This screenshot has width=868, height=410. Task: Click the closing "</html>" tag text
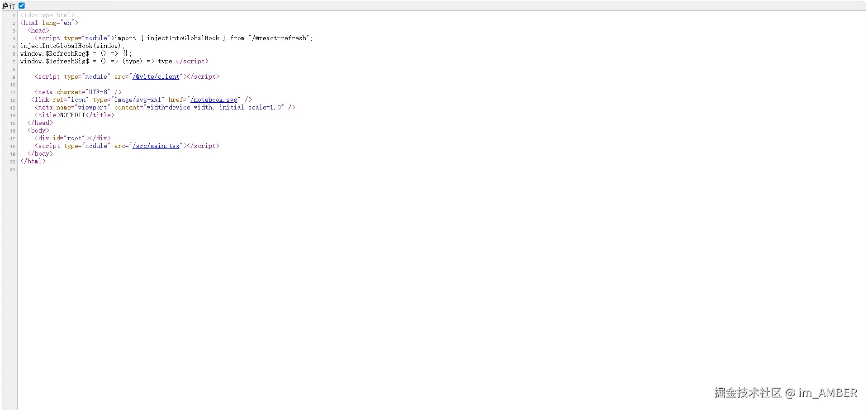click(33, 161)
